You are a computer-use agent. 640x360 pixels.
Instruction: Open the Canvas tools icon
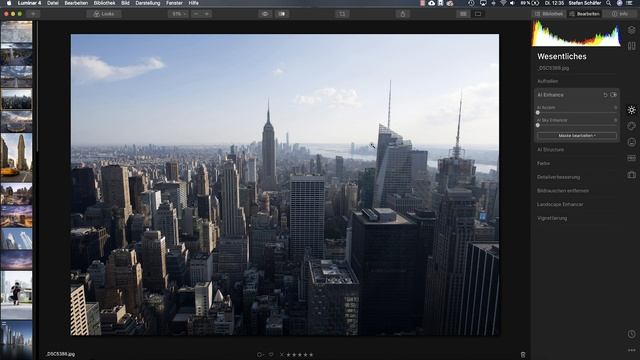tap(631, 158)
